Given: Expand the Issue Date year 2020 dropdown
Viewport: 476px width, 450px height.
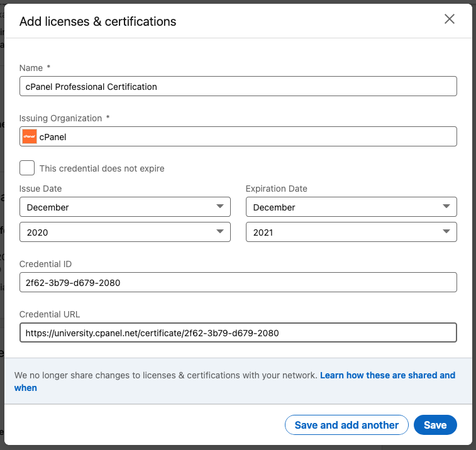Looking at the screenshot, I should 125,232.
